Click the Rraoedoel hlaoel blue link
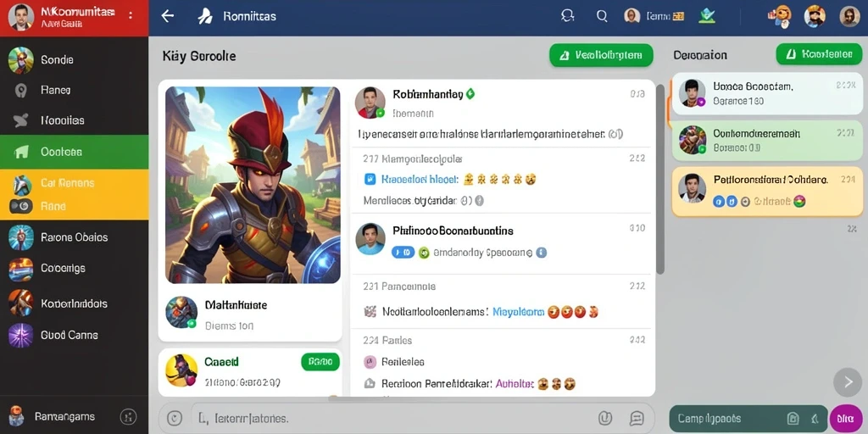Viewport: 868px width, 434px height. point(420,180)
